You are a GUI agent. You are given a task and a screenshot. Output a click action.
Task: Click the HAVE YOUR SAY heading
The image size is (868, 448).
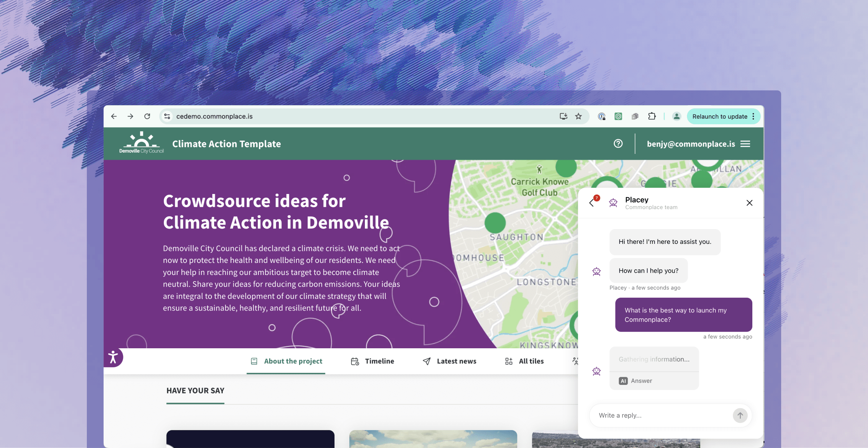click(x=195, y=391)
